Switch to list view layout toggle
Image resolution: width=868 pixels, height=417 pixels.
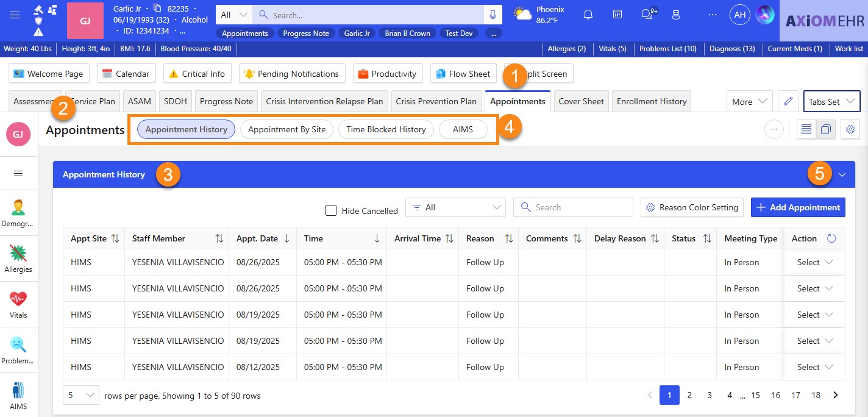[x=806, y=129]
